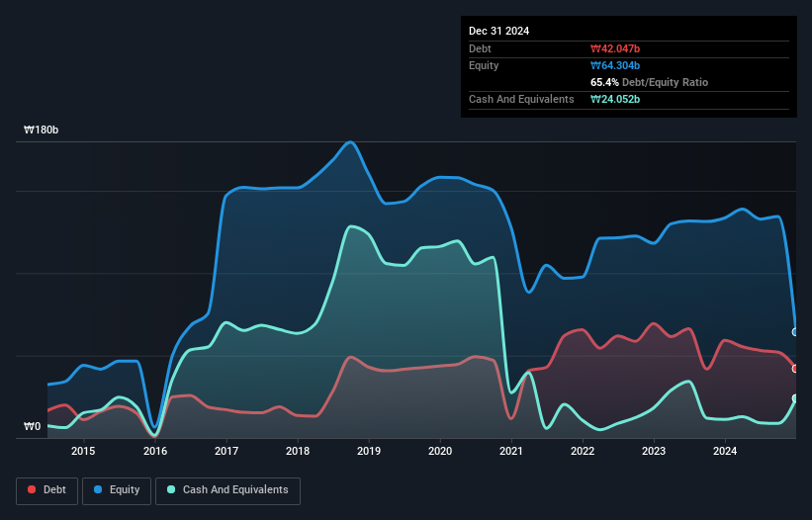Screen dimensions: 812x520
Task: Click the 2023 x-axis label
Action: tap(654, 451)
